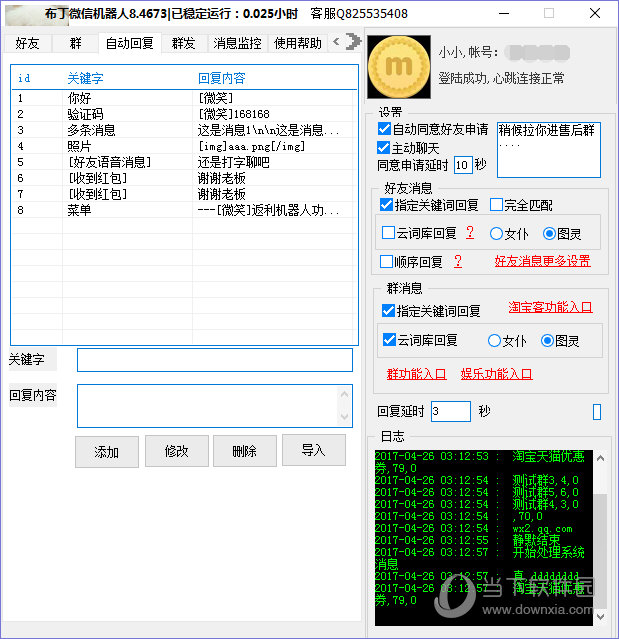Click reply cell 还是打字聊吧

(x=234, y=162)
